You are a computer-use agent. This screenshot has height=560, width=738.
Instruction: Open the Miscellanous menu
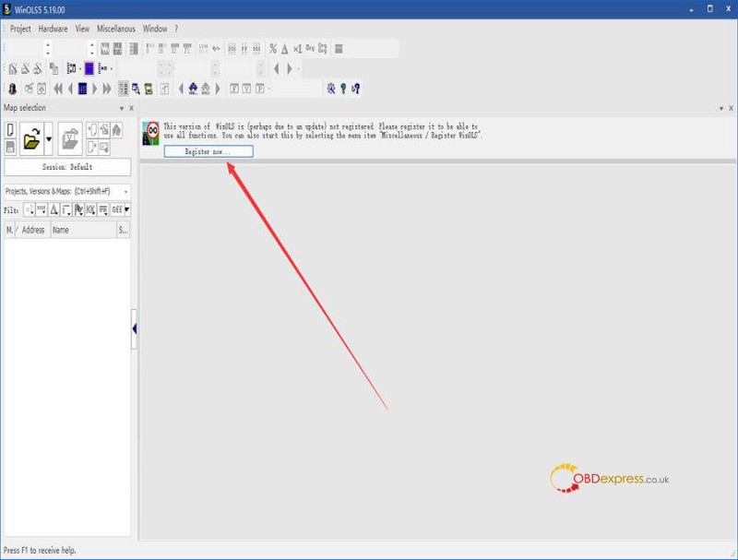click(x=116, y=29)
